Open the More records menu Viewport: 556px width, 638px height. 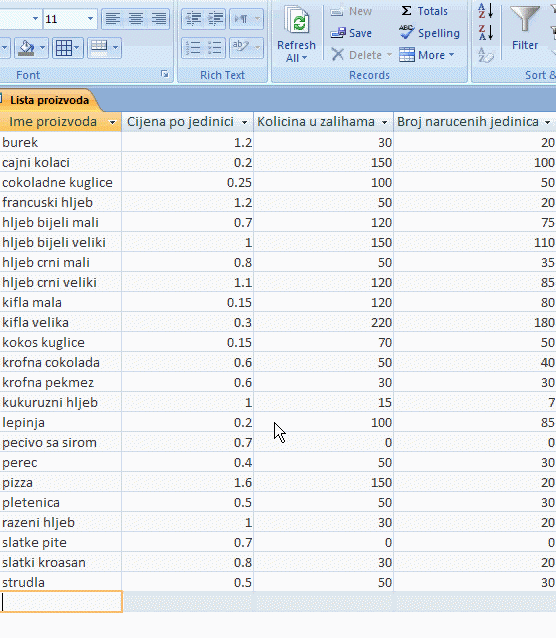(x=427, y=55)
